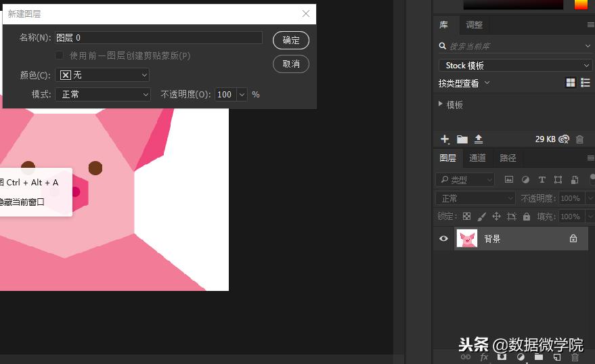
Task: Open the 颜色 dropdown showing 无
Action: (x=102, y=75)
